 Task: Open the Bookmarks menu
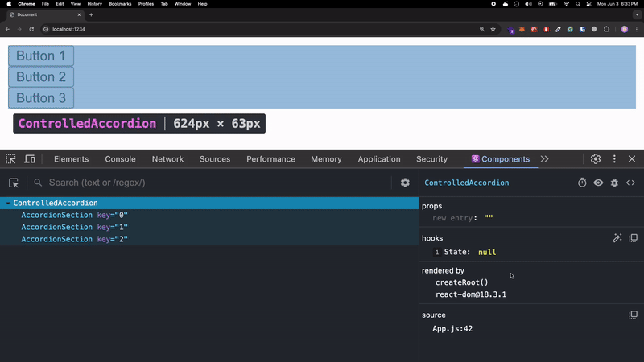click(x=120, y=4)
